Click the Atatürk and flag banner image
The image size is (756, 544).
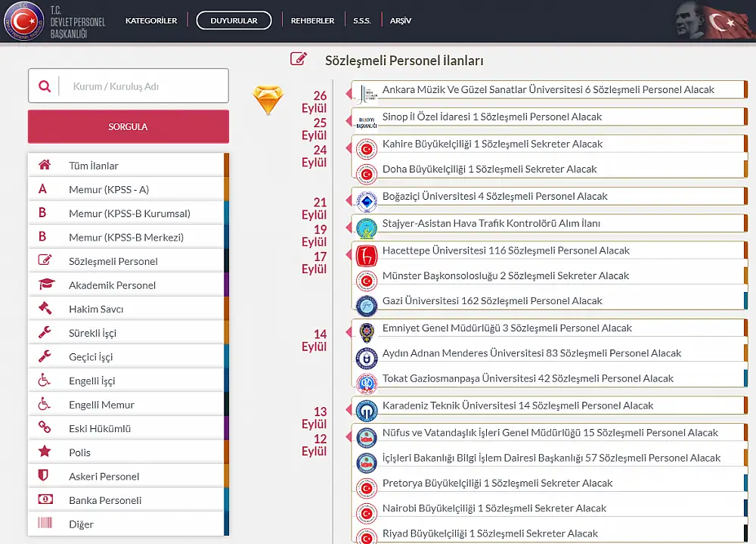click(x=714, y=20)
